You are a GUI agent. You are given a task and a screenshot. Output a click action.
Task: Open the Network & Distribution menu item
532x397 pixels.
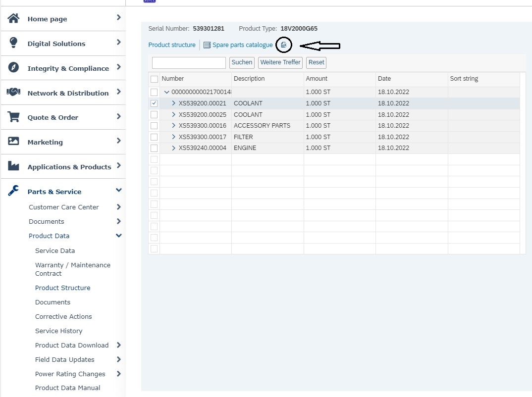click(68, 93)
